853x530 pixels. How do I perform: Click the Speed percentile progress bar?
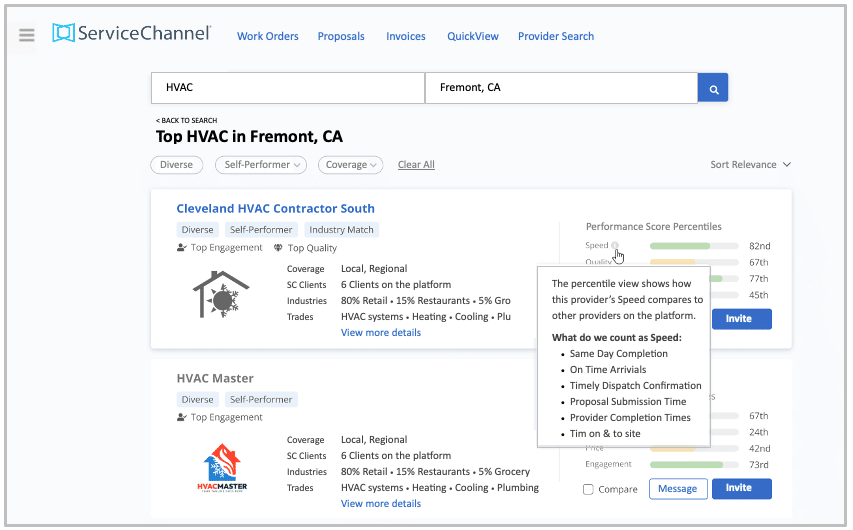click(693, 246)
